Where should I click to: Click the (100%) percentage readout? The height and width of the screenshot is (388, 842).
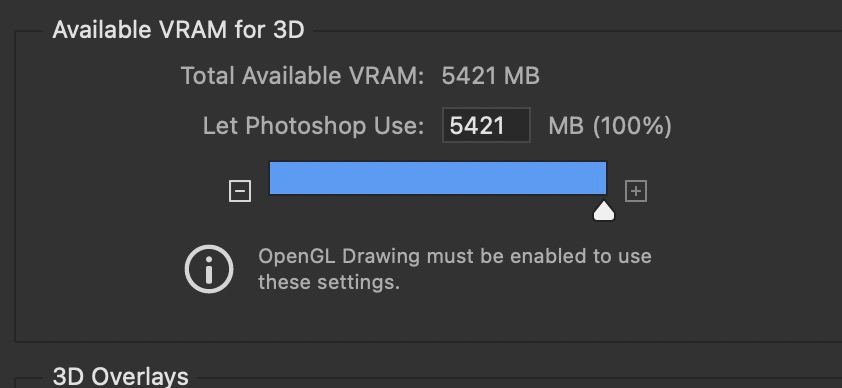(632, 127)
